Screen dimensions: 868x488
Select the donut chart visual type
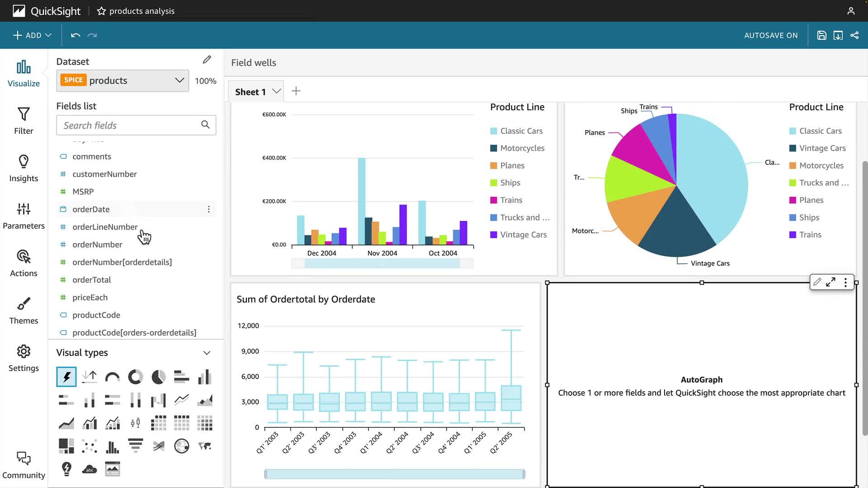tap(135, 377)
